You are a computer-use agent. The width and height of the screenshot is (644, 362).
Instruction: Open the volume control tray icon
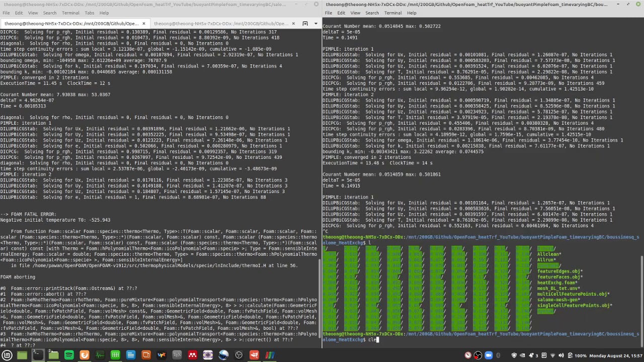[561, 355]
